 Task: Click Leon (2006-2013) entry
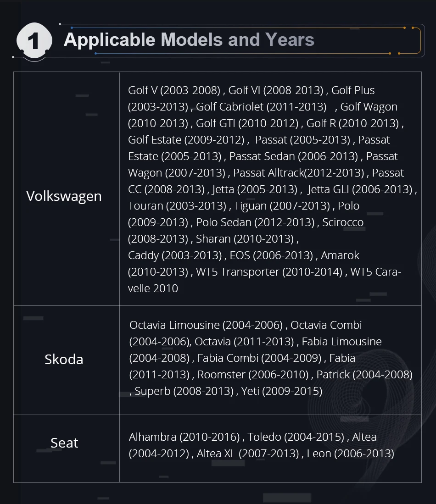point(351,454)
